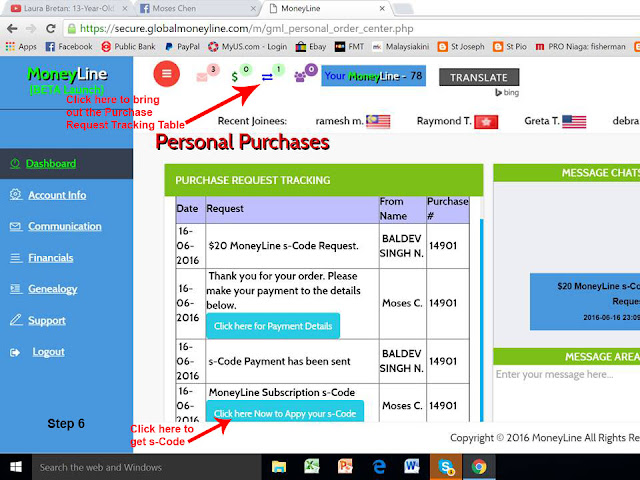Open File Explorer from the taskbar
Image resolution: width=640 pixels, height=480 pixels.
[279, 467]
